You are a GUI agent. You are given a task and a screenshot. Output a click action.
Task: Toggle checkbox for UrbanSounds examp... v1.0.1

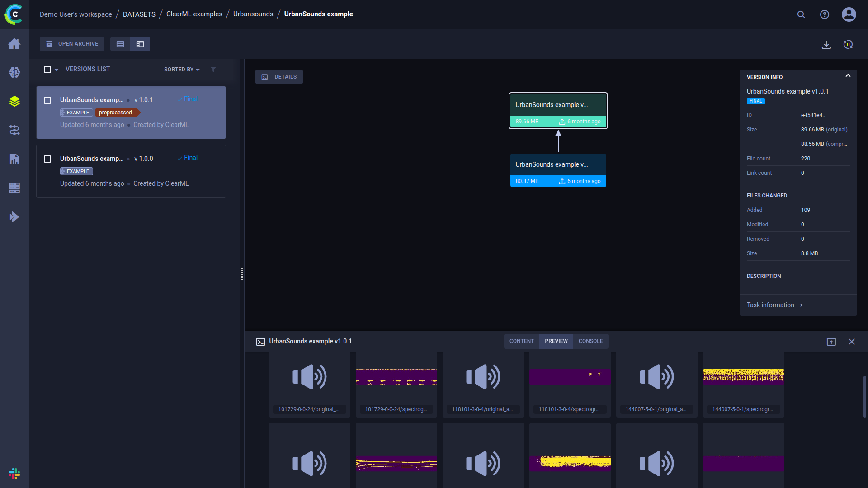coord(47,99)
